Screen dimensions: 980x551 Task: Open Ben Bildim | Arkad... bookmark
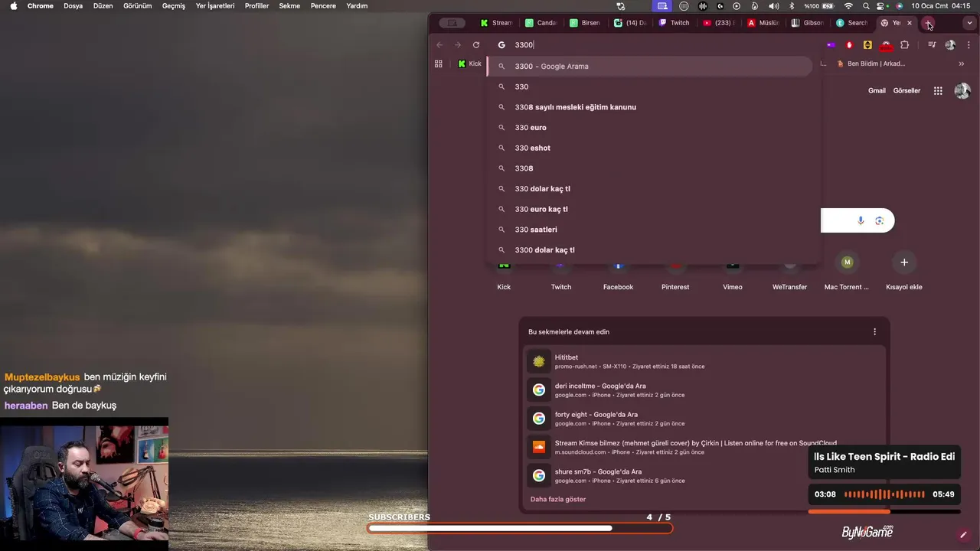(x=871, y=64)
